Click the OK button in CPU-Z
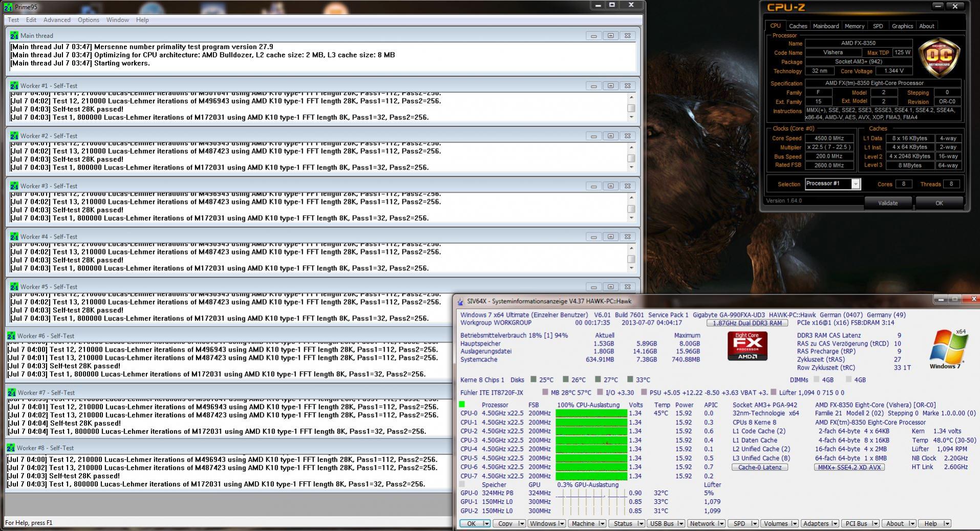 click(939, 203)
